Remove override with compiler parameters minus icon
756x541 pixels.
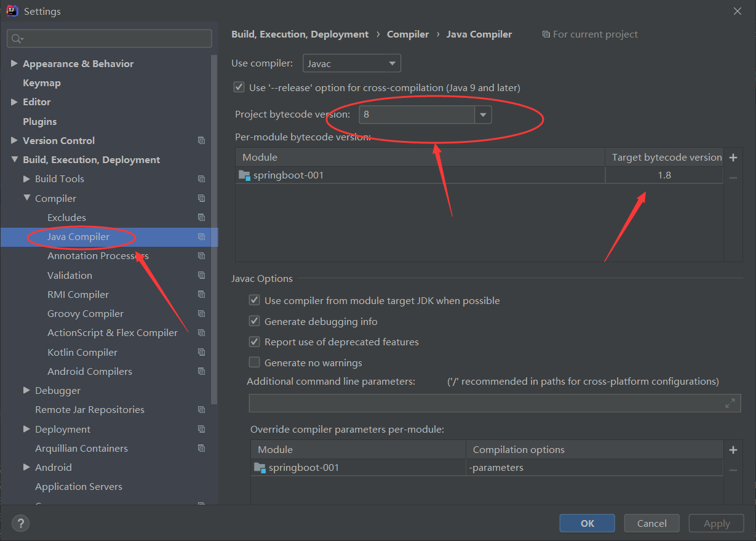pyautogui.click(x=733, y=470)
